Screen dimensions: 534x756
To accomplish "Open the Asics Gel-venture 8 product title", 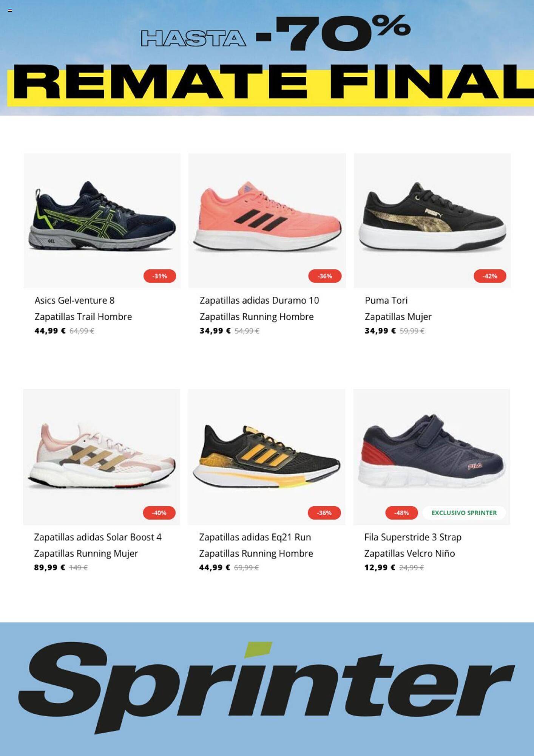I will pos(74,301).
